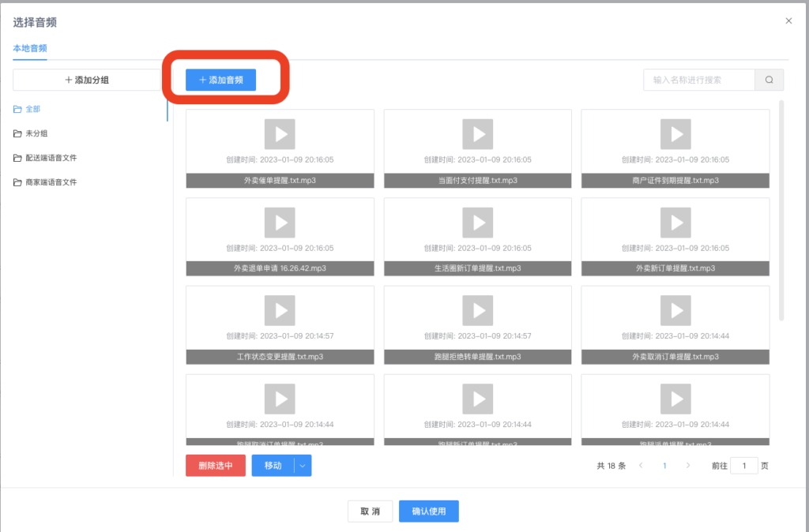This screenshot has width=809, height=532.
Task: Click the 添加音频 button
Action: [220, 80]
